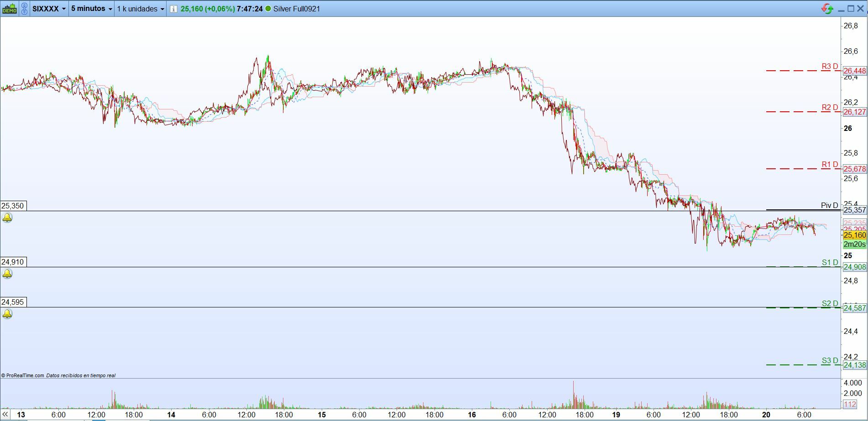The height and width of the screenshot is (421, 868).
Task: Click the R1 D resistance label
Action: (x=830, y=165)
